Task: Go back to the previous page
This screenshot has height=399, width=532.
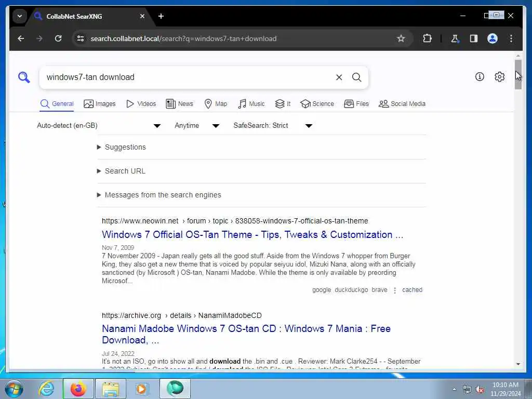Action: (21, 38)
